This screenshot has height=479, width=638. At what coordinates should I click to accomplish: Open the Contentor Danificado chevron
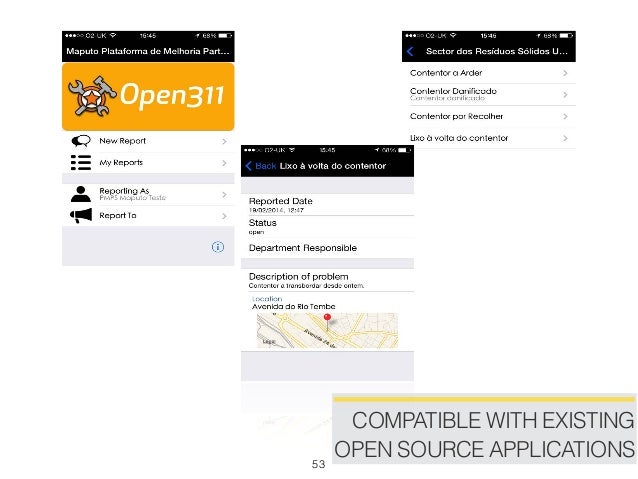[x=565, y=95]
